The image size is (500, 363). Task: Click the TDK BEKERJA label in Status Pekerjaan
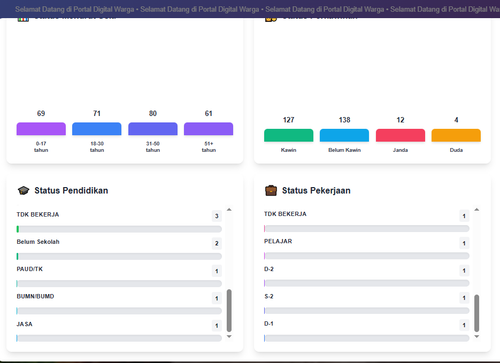pyautogui.click(x=285, y=214)
